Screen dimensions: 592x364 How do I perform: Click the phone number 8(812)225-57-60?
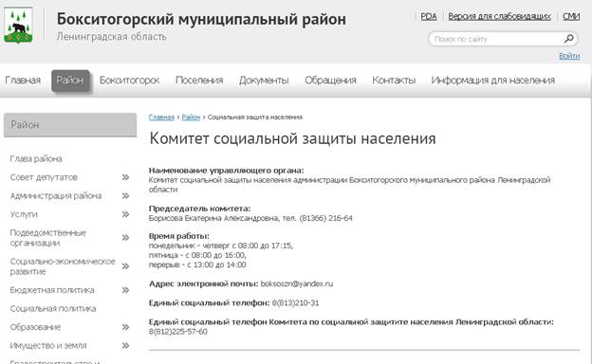coord(177,332)
